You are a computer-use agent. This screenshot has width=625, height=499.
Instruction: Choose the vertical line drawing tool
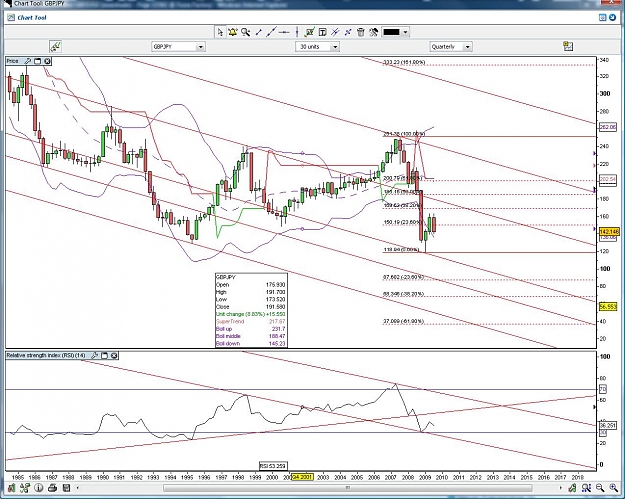click(x=297, y=32)
